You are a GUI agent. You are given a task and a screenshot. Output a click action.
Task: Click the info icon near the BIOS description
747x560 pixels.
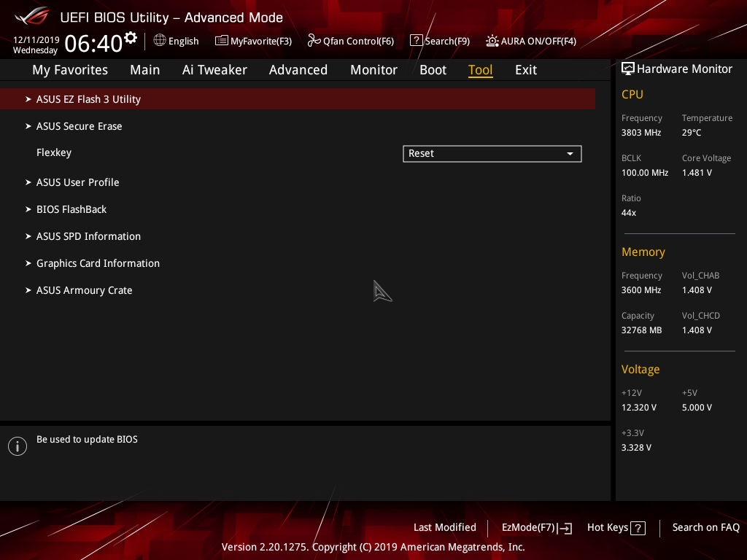[17, 446]
